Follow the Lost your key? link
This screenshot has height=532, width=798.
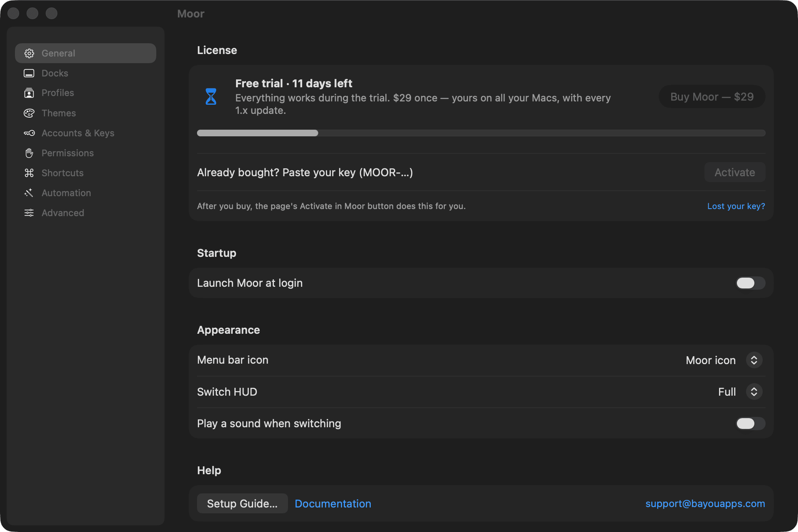click(x=736, y=206)
